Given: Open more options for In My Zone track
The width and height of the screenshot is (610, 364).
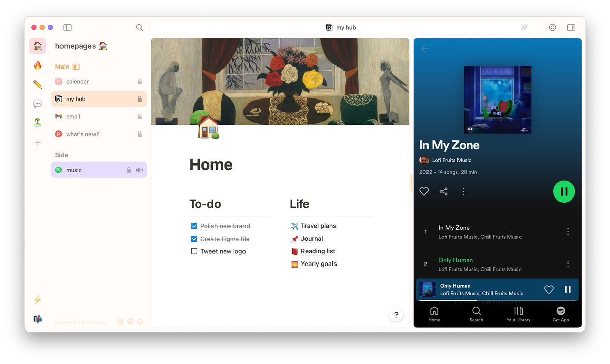Looking at the screenshot, I should (x=568, y=231).
